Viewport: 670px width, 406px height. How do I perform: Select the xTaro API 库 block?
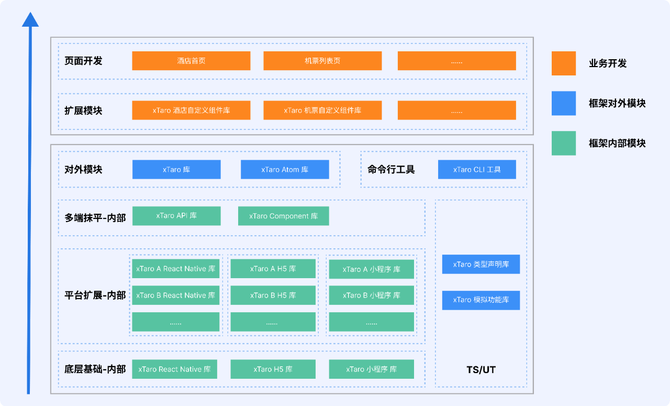coord(177,216)
